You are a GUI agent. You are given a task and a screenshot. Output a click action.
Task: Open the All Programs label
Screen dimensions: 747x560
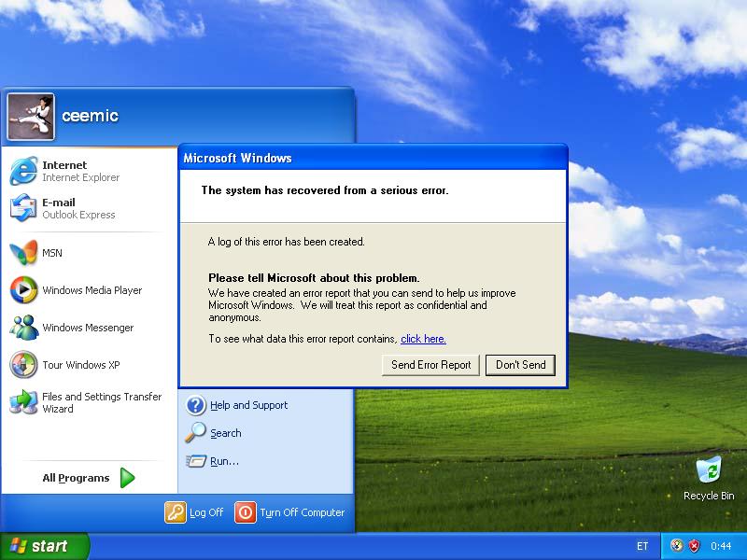click(76, 478)
